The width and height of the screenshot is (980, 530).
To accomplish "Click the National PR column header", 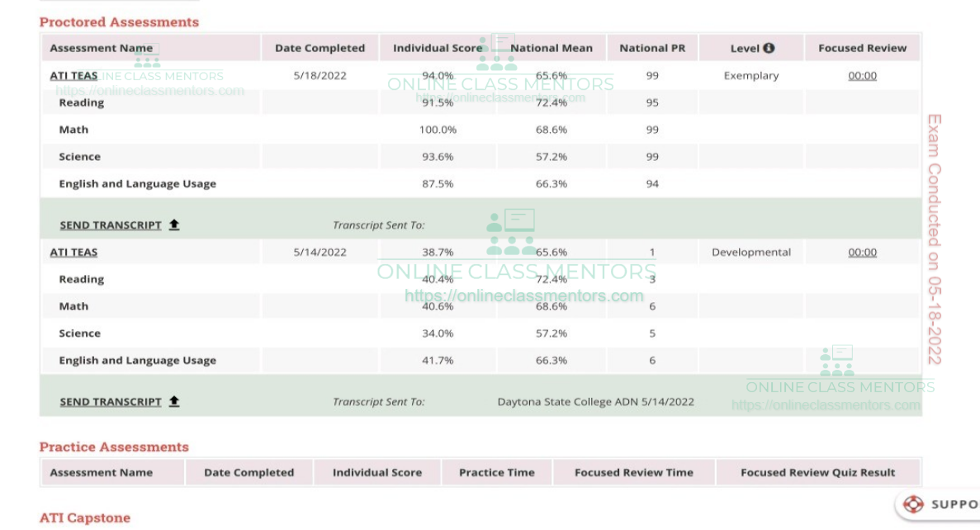I will (652, 48).
